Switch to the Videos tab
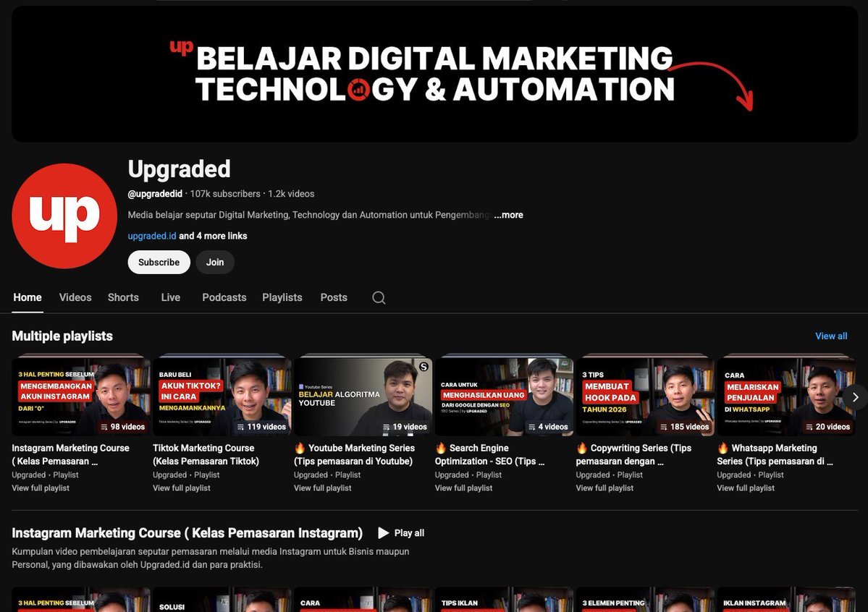The image size is (868, 612). click(75, 297)
